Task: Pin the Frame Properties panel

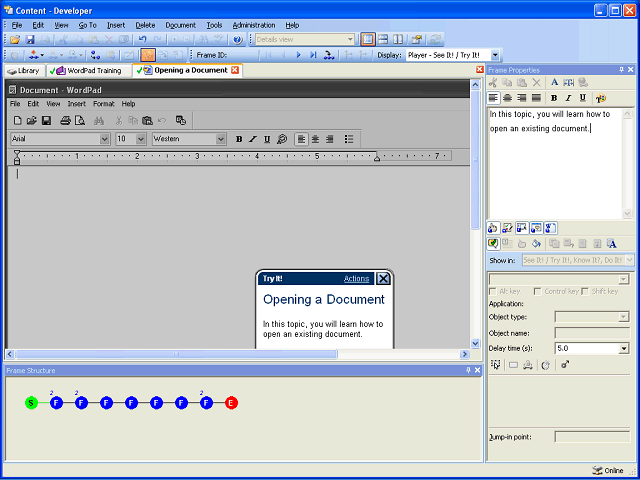Action: [621, 70]
